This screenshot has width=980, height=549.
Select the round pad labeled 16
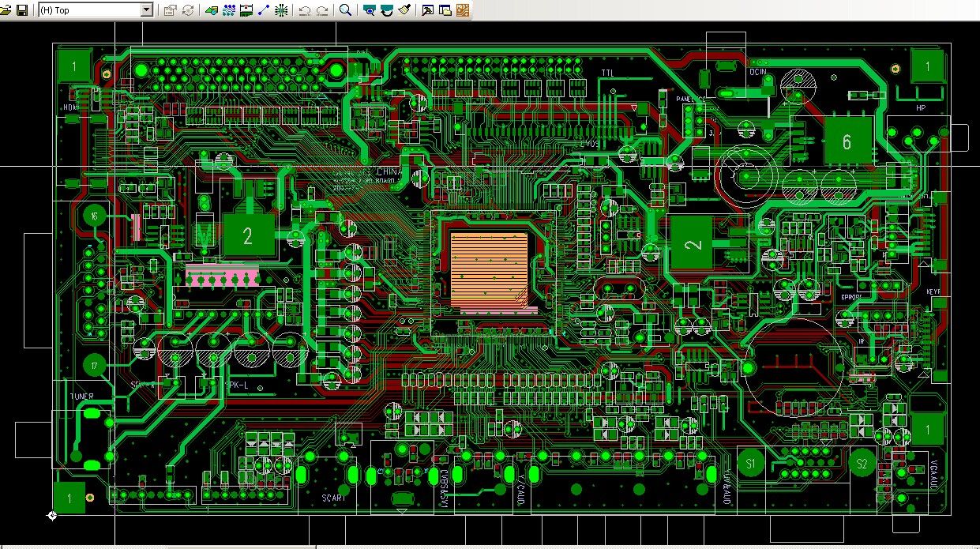[x=95, y=216]
